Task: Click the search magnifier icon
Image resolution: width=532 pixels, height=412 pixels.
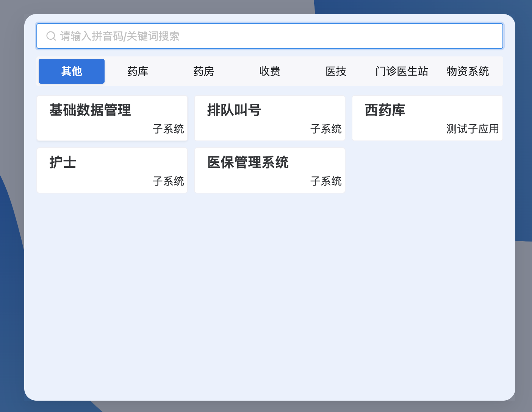Action: point(51,36)
